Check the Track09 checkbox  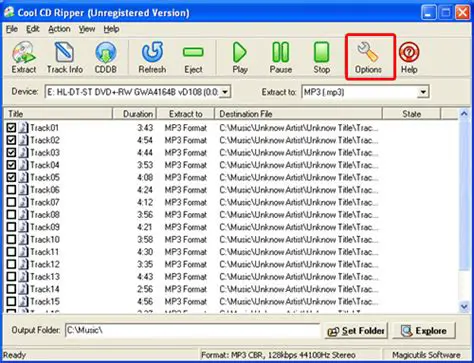tap(11, 227)
